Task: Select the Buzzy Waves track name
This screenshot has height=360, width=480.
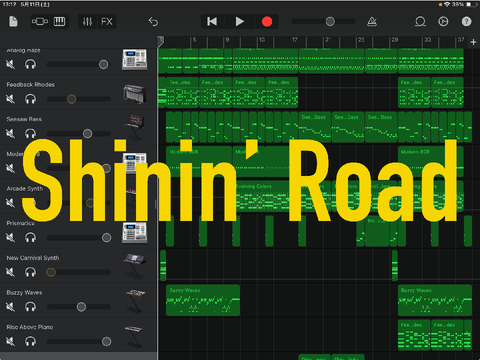Action: pyautogui.click(x=24, y=293)
